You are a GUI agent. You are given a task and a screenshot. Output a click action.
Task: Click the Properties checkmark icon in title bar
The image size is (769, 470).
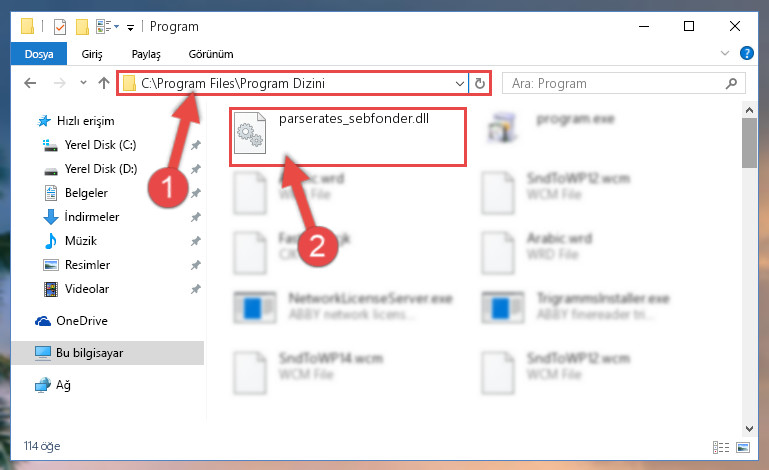pos(60,26)
